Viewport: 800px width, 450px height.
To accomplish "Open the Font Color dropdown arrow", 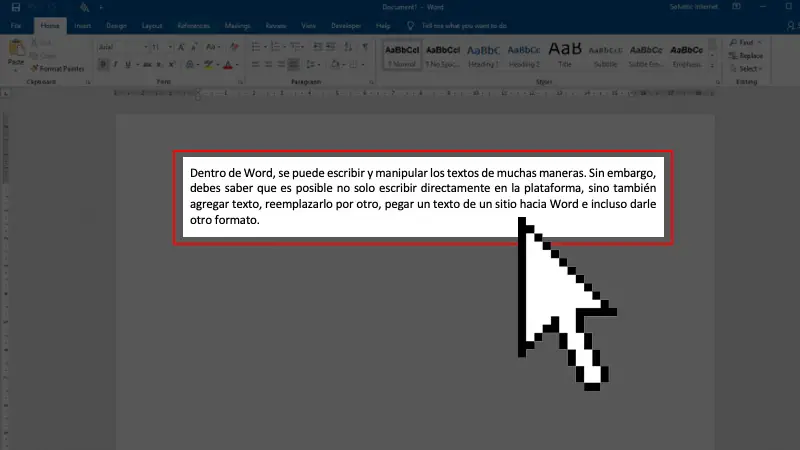I will coord(237,65).
